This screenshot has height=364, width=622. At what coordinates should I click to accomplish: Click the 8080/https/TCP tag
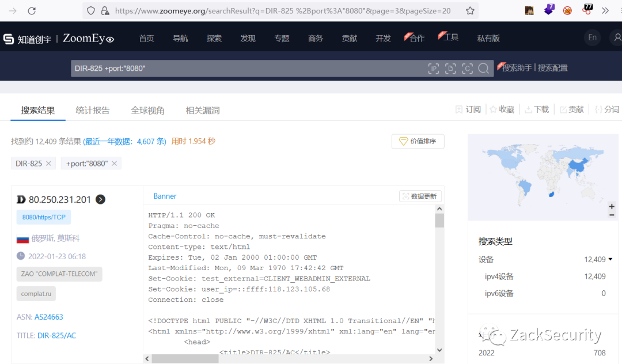[x=44, y=217]
